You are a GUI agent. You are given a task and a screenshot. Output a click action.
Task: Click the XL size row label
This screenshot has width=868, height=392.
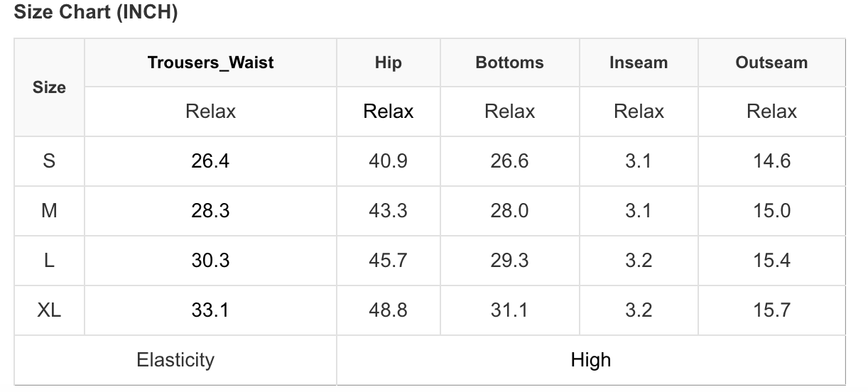point(49,310)
